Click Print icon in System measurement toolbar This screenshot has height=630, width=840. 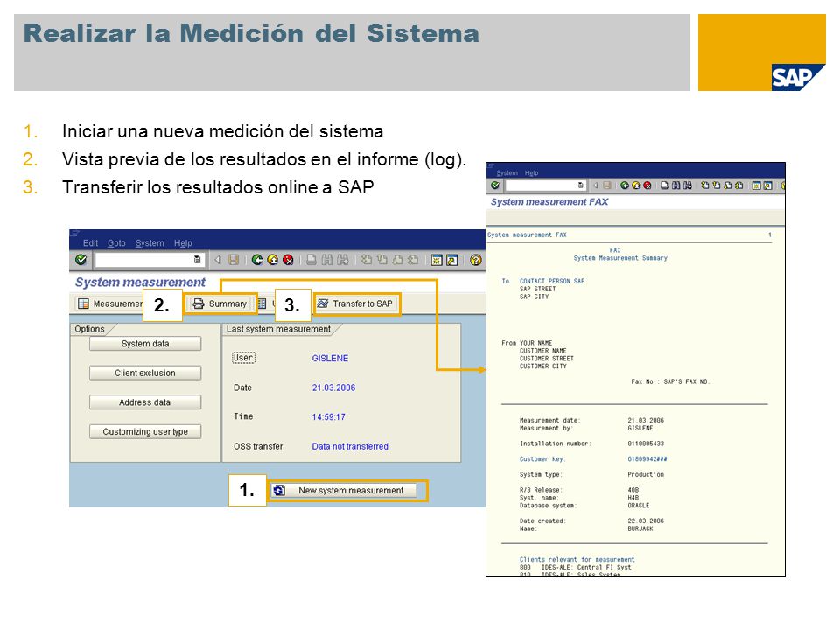point(311,260)
